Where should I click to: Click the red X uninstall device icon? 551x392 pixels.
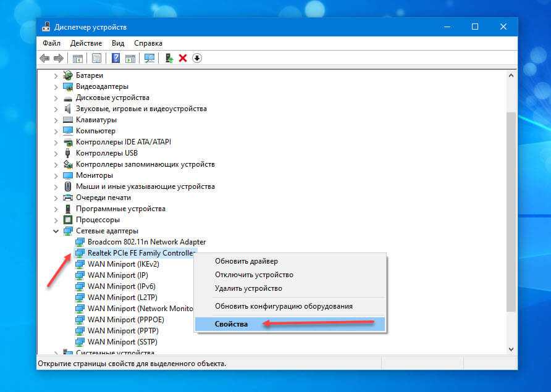[x=183, y=58]
